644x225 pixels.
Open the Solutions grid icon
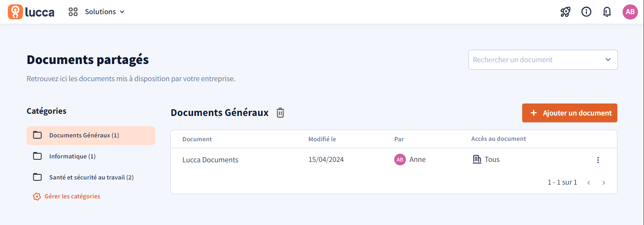pyautogui.click(x=73, y=12)
